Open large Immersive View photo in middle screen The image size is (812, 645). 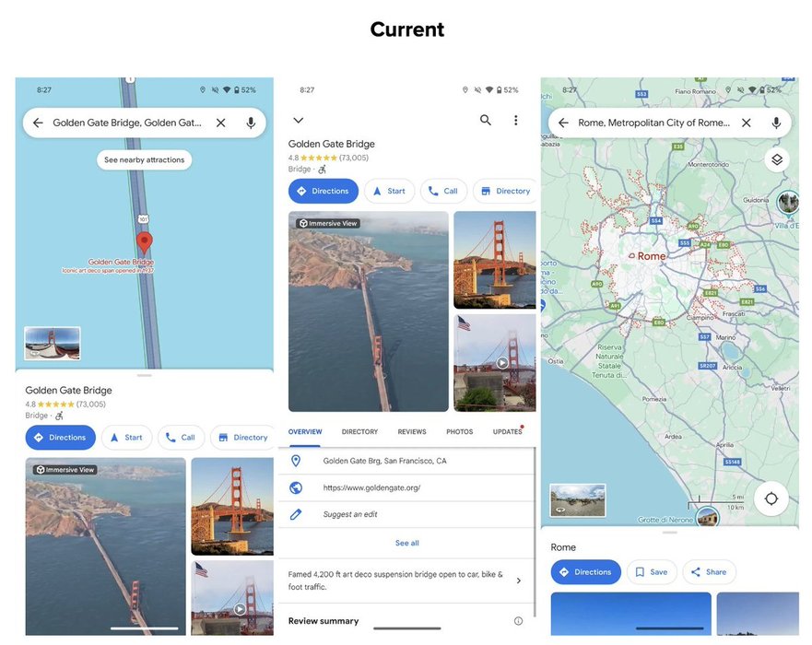tap(368, 311)
